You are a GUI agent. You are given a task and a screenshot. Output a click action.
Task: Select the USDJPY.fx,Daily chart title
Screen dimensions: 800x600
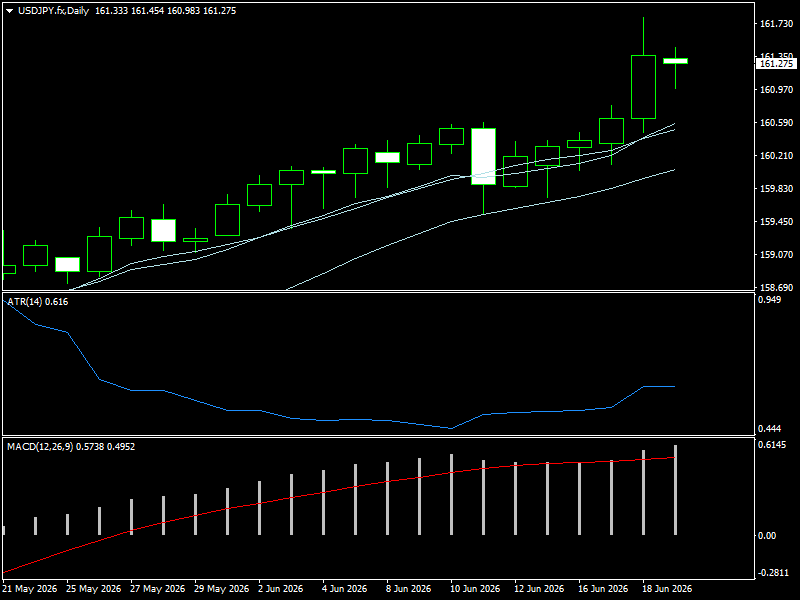(53, 11)
